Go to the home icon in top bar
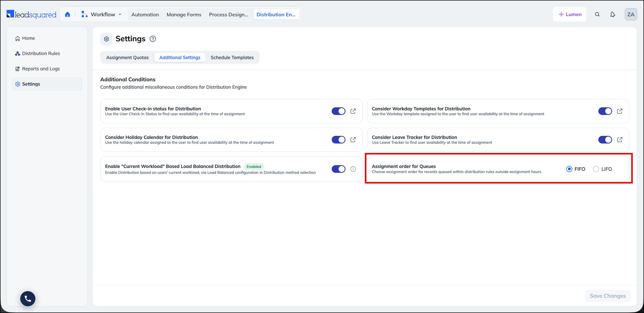 (67, 15)
